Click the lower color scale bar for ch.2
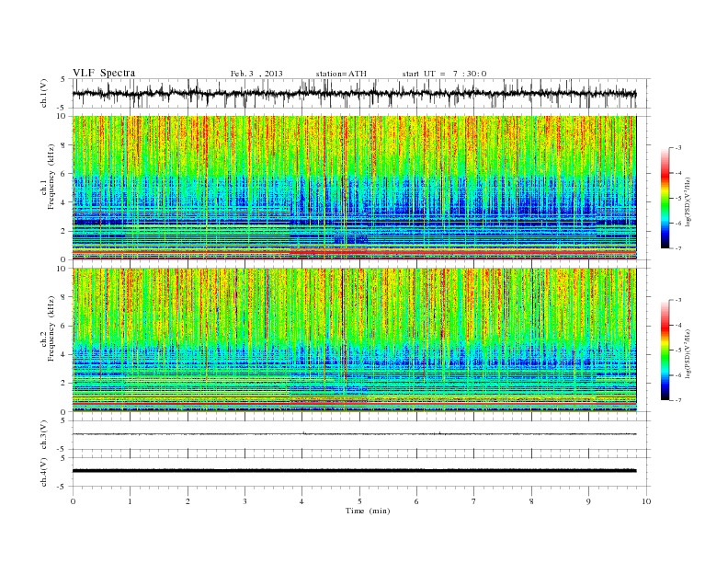Image resolution: width=728 pixels, height=563 pixels. click(x=665, y=350)
